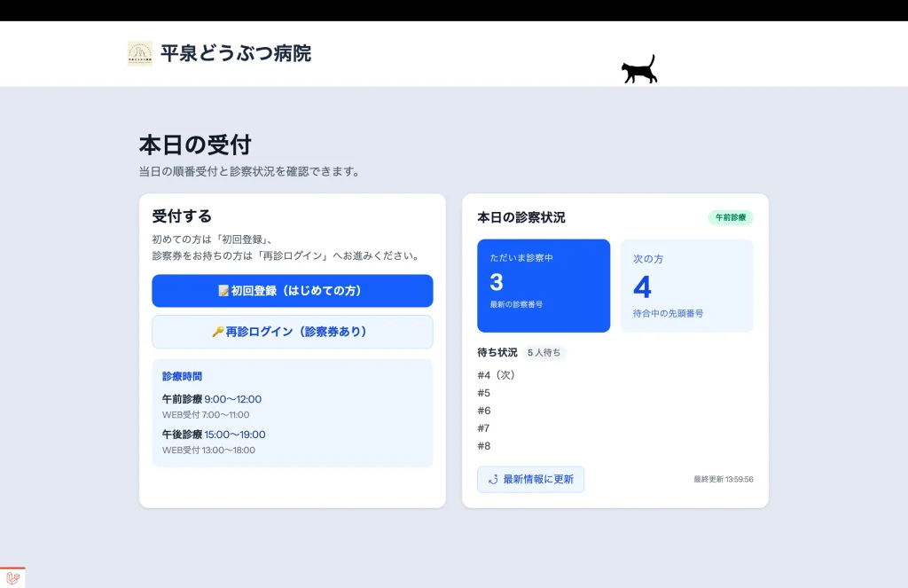Click queue entry #4（次）

click(497, 375)
